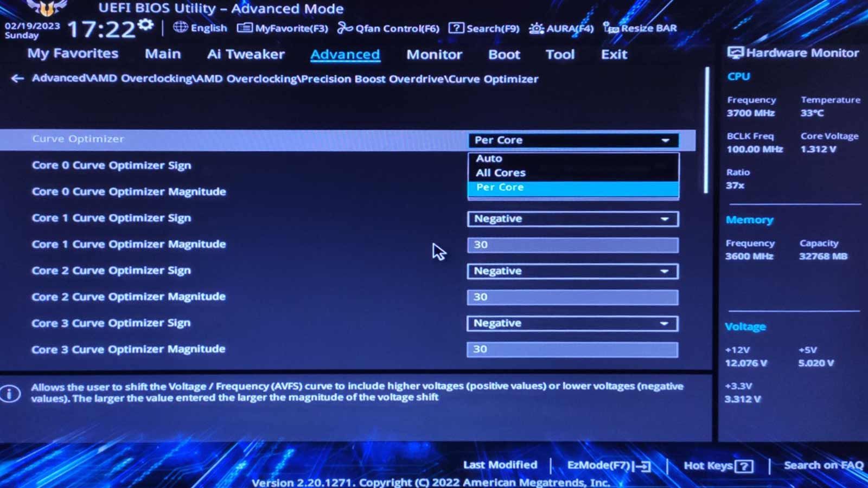
Task: Switch to EzMode(F7)
Action: click(609, 466)
